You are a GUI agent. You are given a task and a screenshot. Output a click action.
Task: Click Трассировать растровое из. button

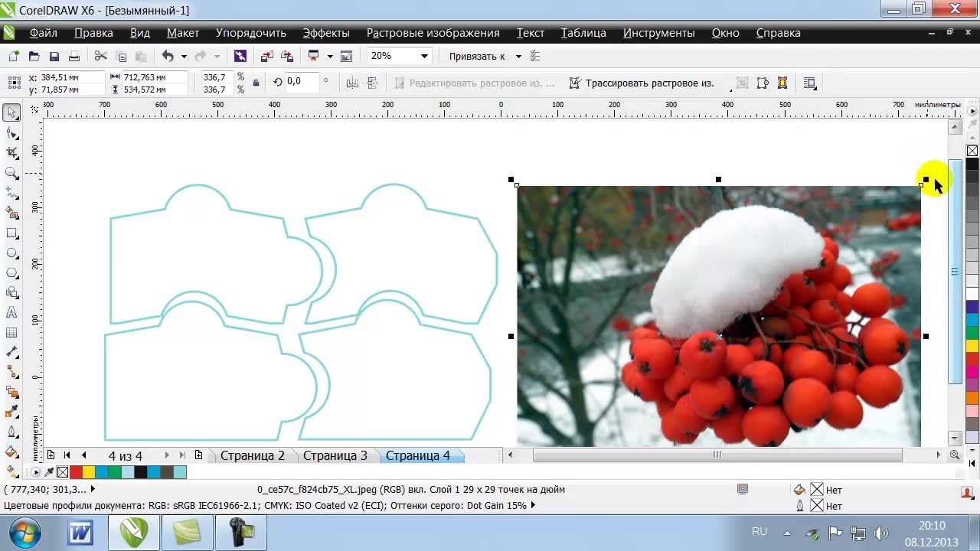[642, 83]
